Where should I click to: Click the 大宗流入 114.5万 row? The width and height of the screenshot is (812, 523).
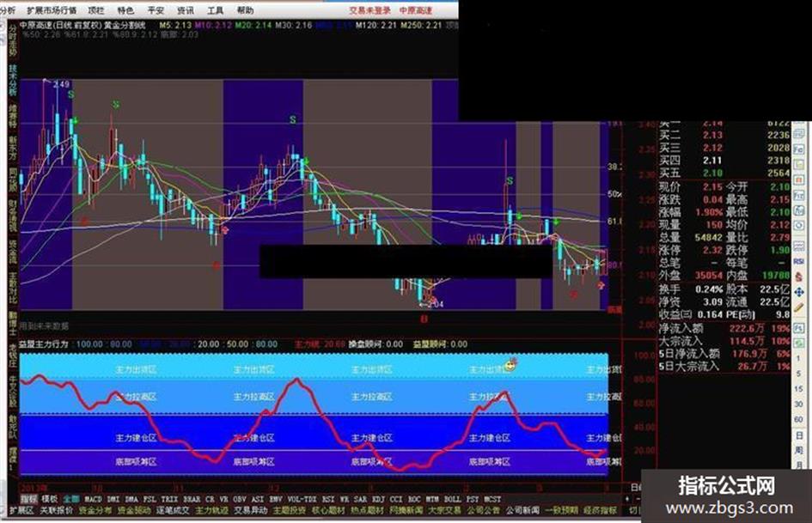724,341
